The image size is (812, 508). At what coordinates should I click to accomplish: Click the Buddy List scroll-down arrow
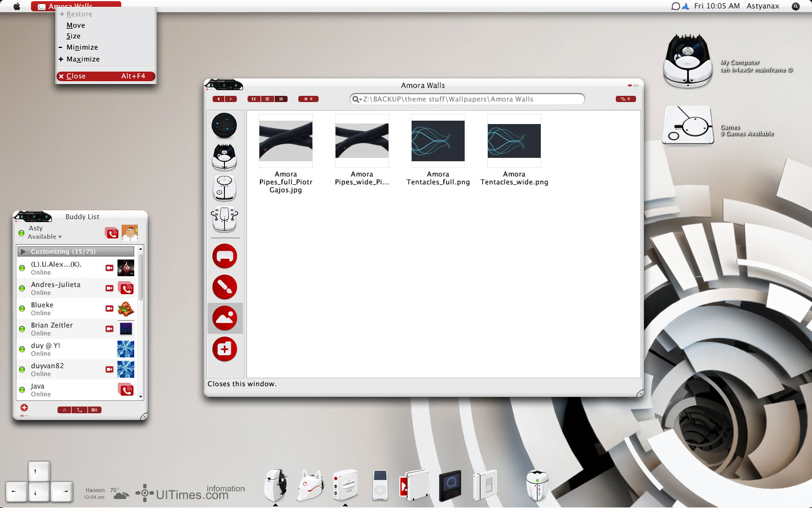140,397
